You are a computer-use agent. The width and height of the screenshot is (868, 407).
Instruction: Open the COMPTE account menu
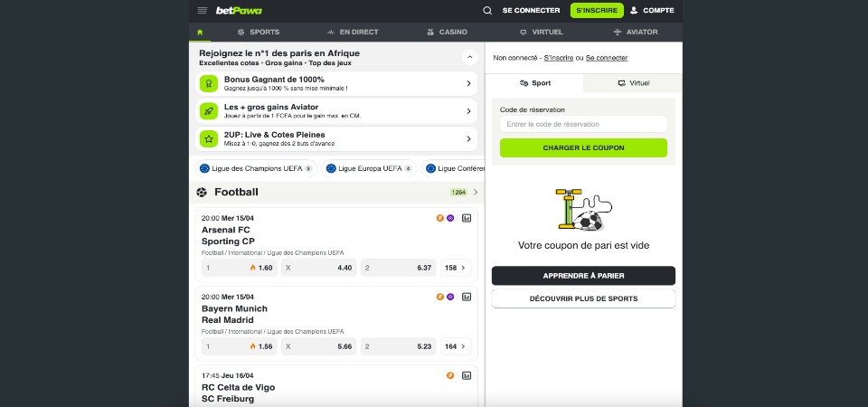[x=652, y=11]
